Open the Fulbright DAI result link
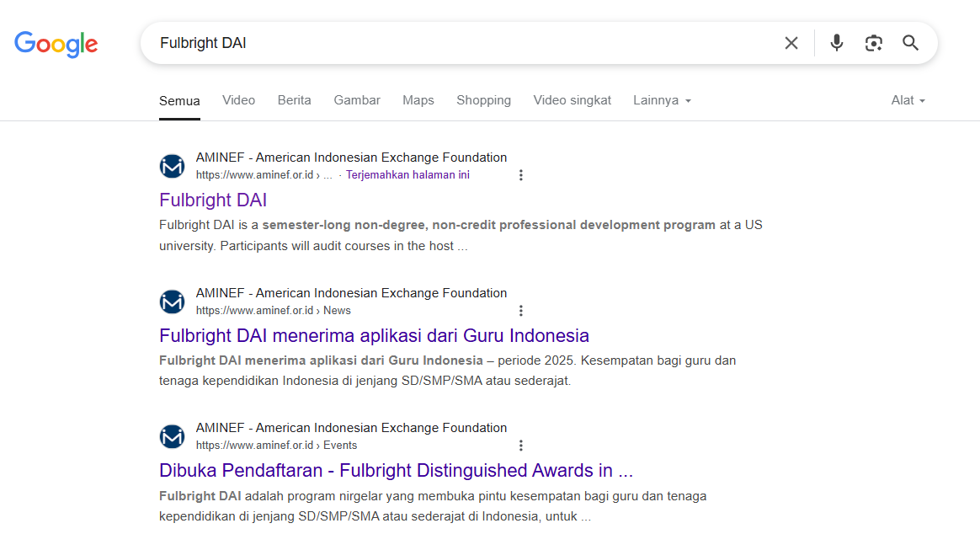The height and width of the screenshot is (550, 980). pos(213,200)
